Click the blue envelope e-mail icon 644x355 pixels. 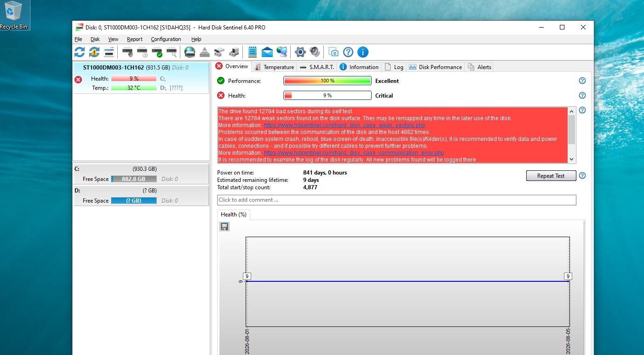[x=267, y=52]
